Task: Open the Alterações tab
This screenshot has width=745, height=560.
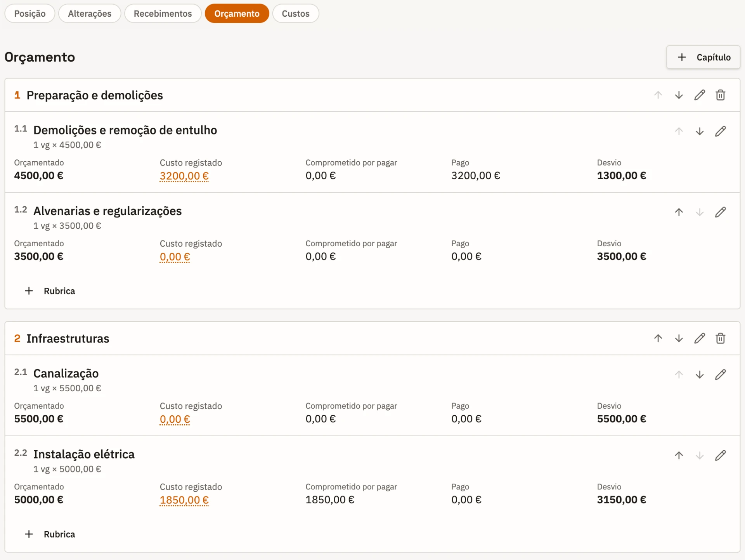Action: click(90, 14)
